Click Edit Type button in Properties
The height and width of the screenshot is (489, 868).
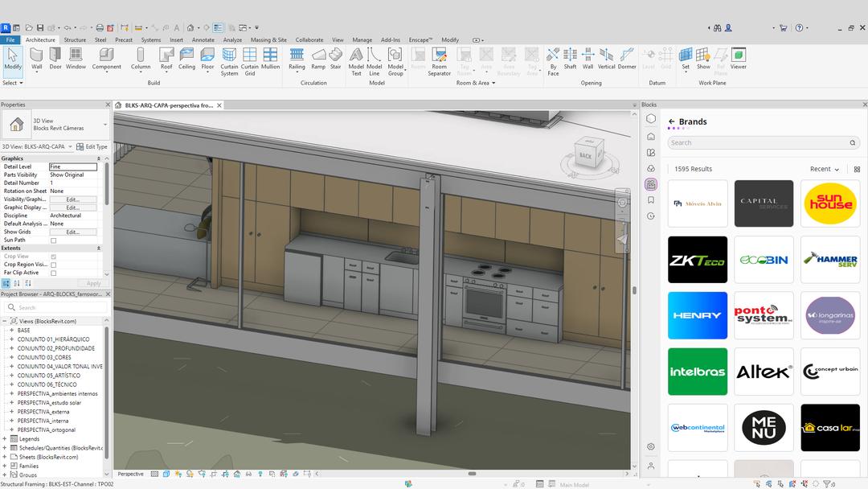click(x=92, y=147)
